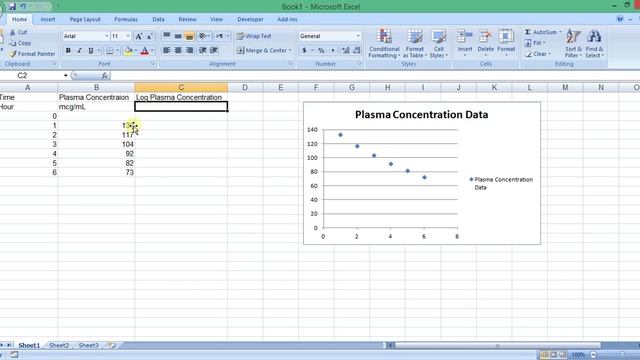
Task: Open the Sort & Filter tool
Action: [x=573, y=44]
